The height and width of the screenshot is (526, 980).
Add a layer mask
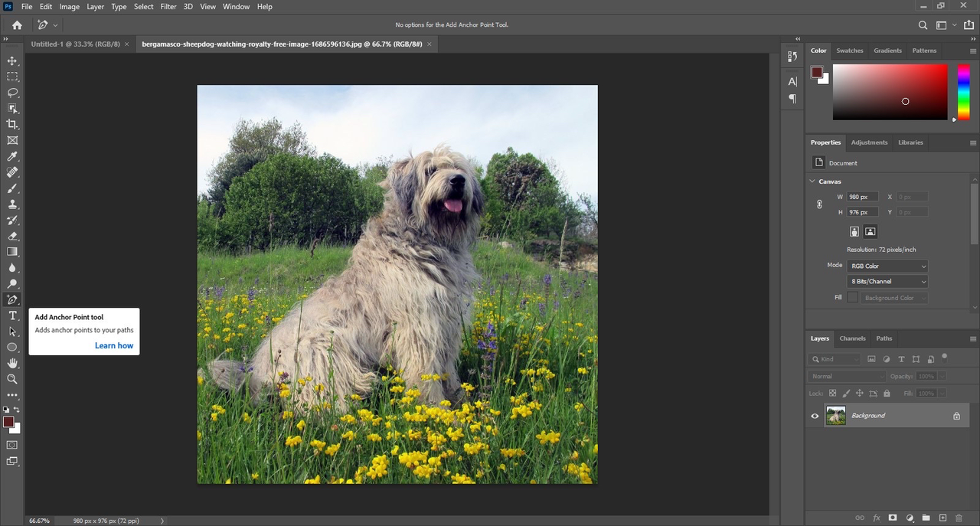point(893,518)
